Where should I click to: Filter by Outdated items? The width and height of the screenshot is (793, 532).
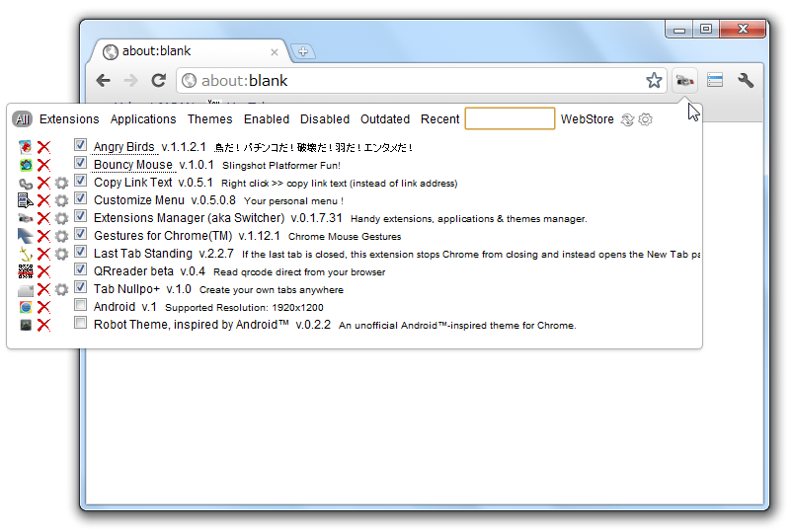pos(385,119)
